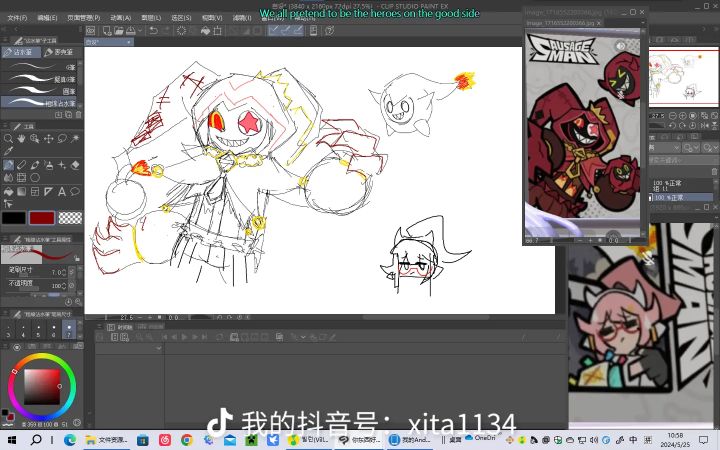Image resolution: width=720 pixels, height=450 pixels.
Task: Click the Clear (sun-shaped) icon
Action: 181,31
